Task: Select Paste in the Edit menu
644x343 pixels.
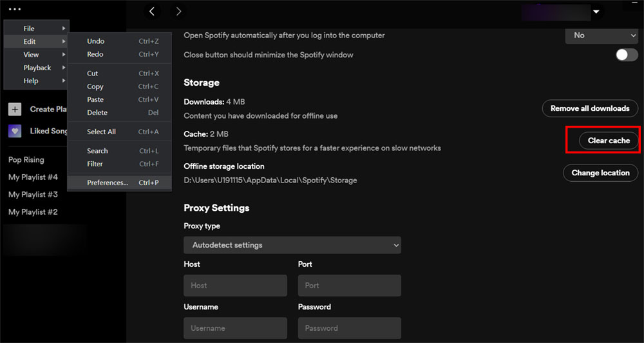Action: point(120,99)
